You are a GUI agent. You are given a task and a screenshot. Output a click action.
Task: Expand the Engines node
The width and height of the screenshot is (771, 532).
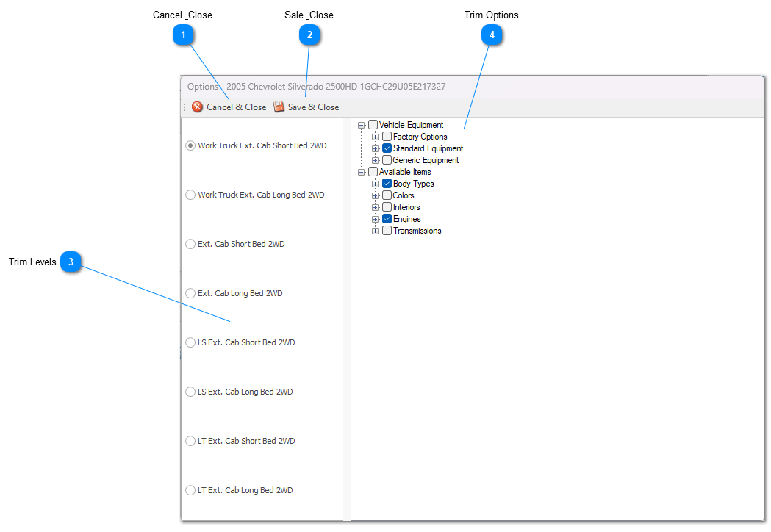click(375, 220)
